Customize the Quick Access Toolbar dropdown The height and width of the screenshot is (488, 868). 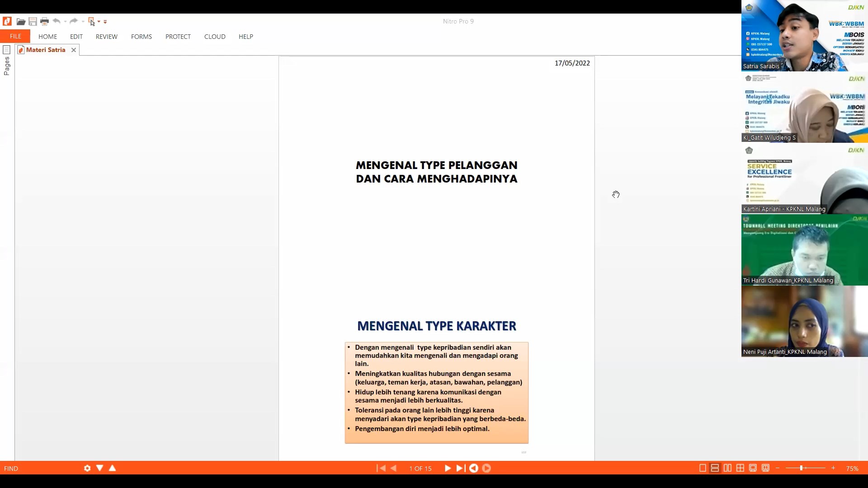(x=105, y=22)
